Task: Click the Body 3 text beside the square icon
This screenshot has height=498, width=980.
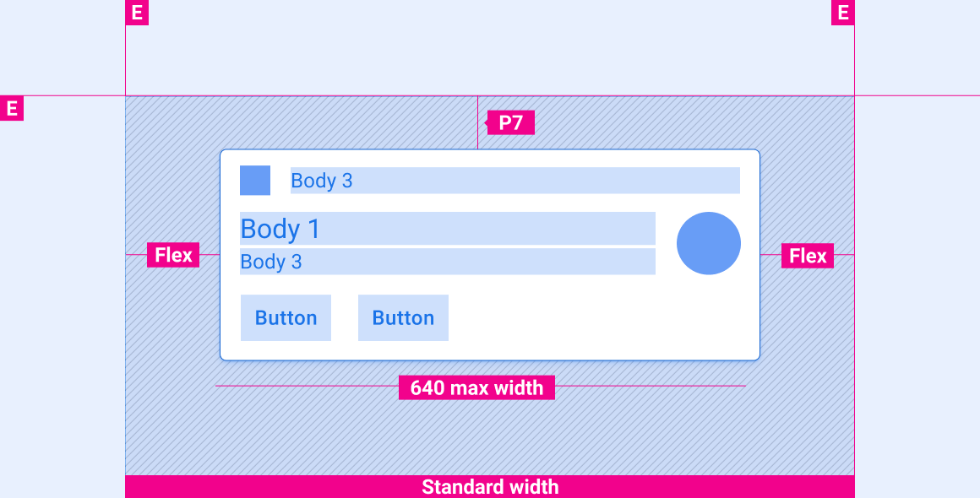Action: pyautogui.click(x=322, y=181)
